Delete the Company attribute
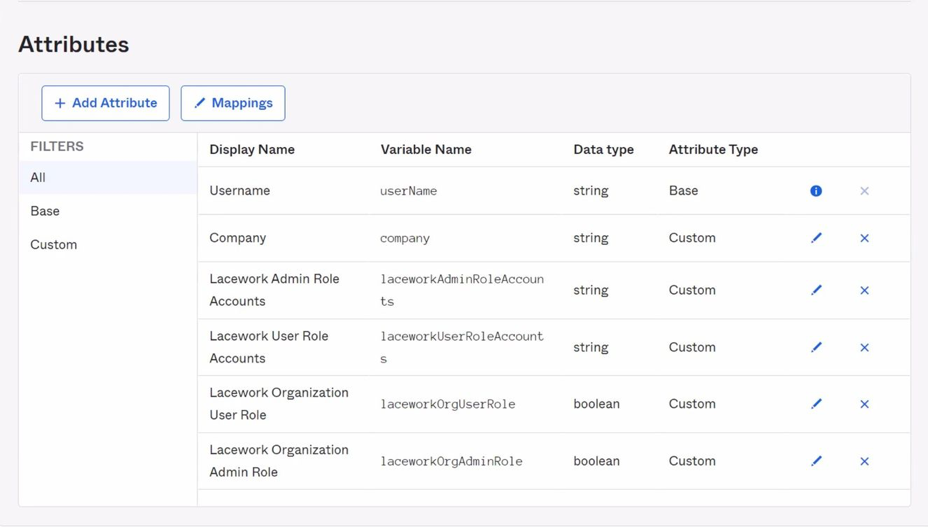The width and height of the screenshot is (928, 527). 864,238
